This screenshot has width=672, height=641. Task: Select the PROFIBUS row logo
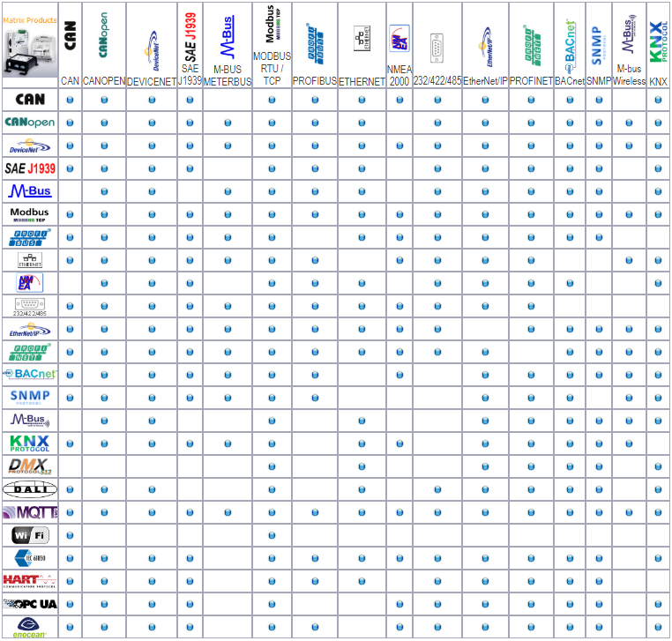[x=30, y=237]
